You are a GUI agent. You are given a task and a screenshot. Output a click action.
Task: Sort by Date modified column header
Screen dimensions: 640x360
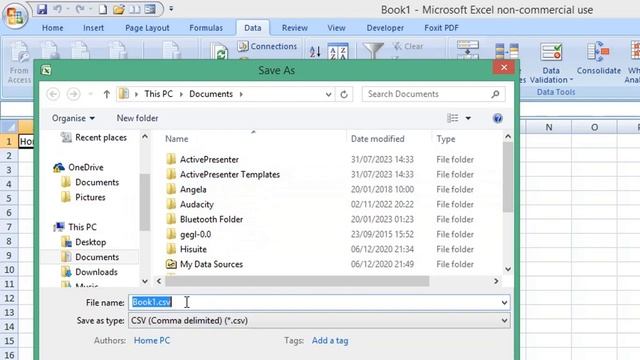378,139
